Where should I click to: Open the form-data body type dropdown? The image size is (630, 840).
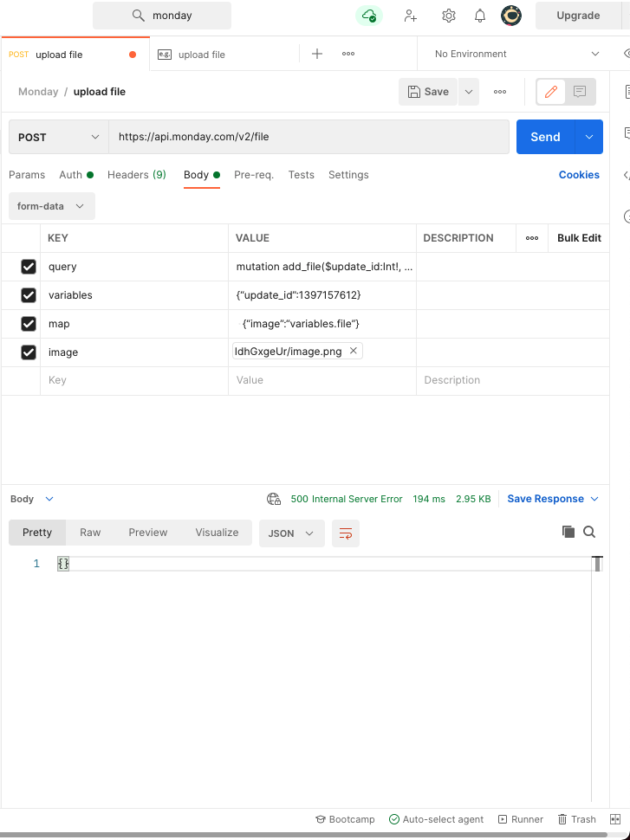51,205
